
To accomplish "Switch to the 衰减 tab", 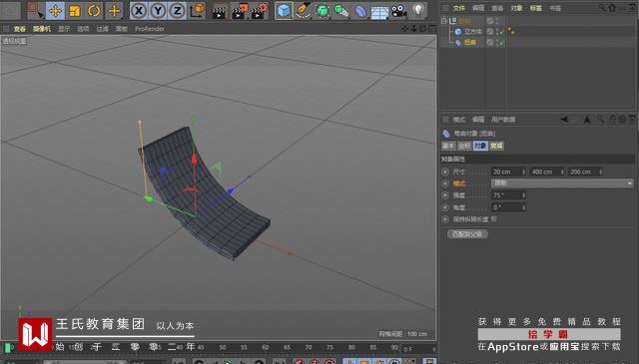I will pyautogui.click(x=496, y=146).
